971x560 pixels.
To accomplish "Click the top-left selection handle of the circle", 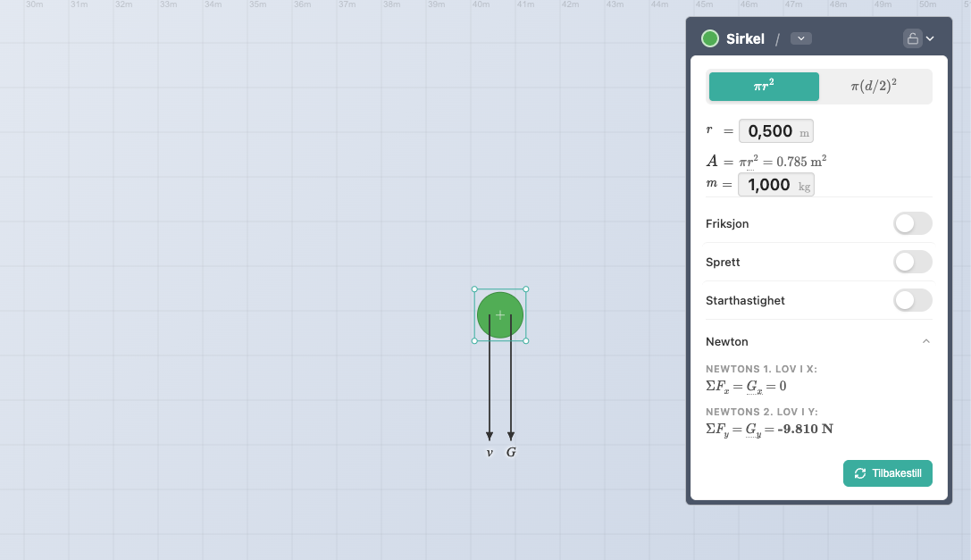I will [x=474, y=289].
